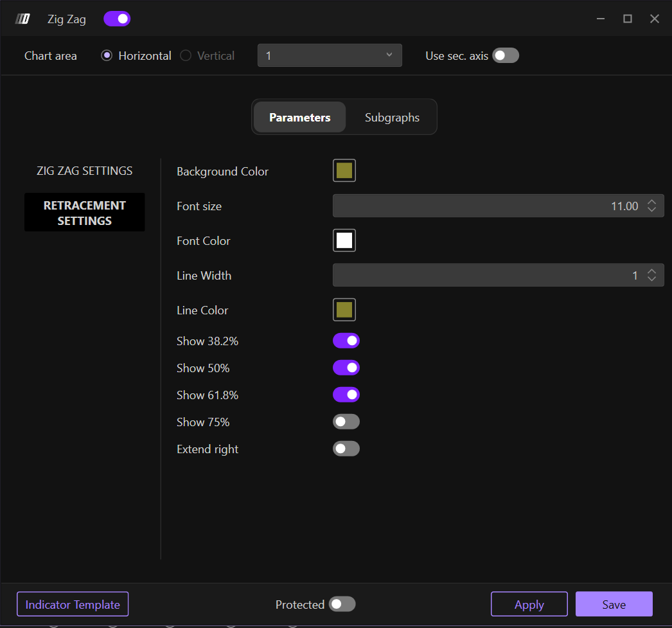The height and width of the screenshot is (628, 672).
Task: Open Indicator Template button
Action: tap(73, 604)
